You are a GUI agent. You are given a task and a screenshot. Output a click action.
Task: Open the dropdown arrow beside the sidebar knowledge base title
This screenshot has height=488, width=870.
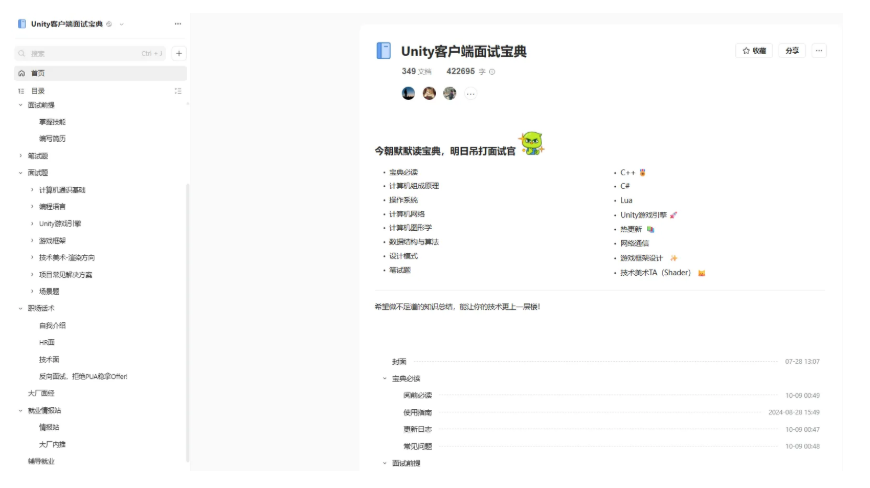pyautogui.click(x=122, y=24)
